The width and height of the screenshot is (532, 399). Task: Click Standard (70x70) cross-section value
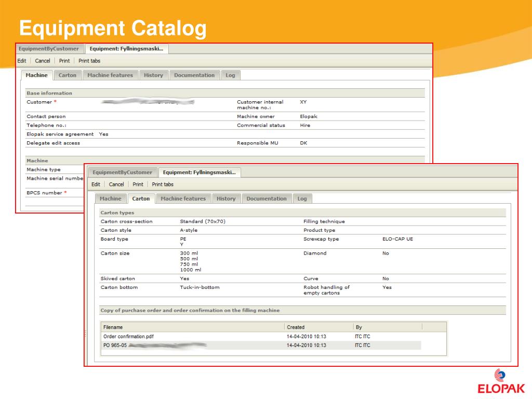coord(203,221)
